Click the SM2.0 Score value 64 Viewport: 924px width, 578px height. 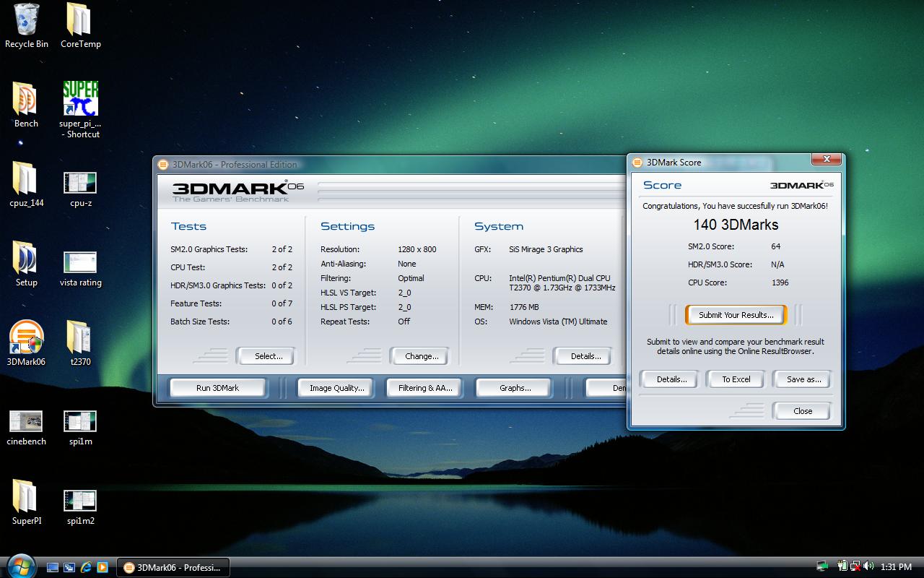click(776, 246)
